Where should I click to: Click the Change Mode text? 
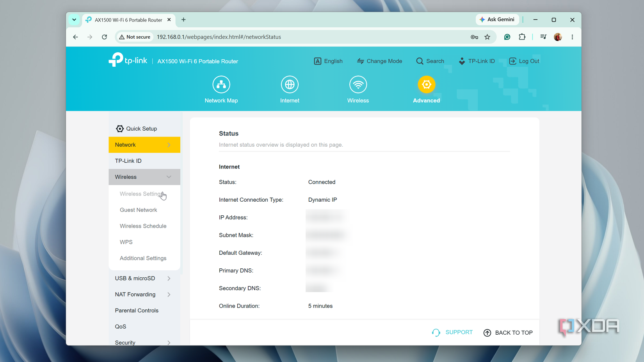click(384, 61)
